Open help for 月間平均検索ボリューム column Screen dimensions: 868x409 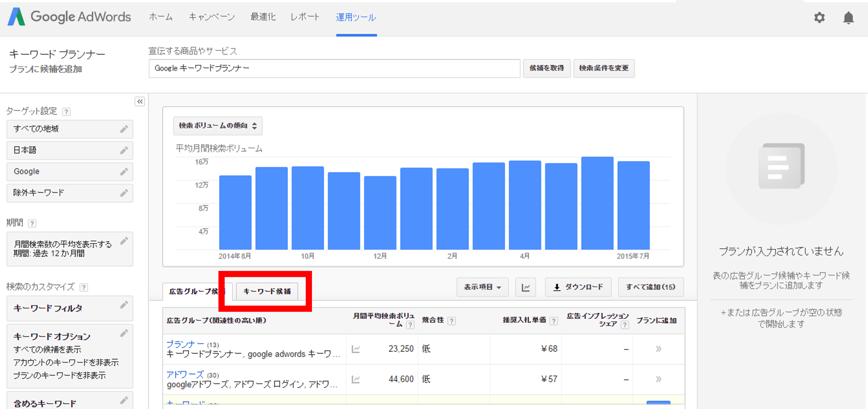point(410,325)
